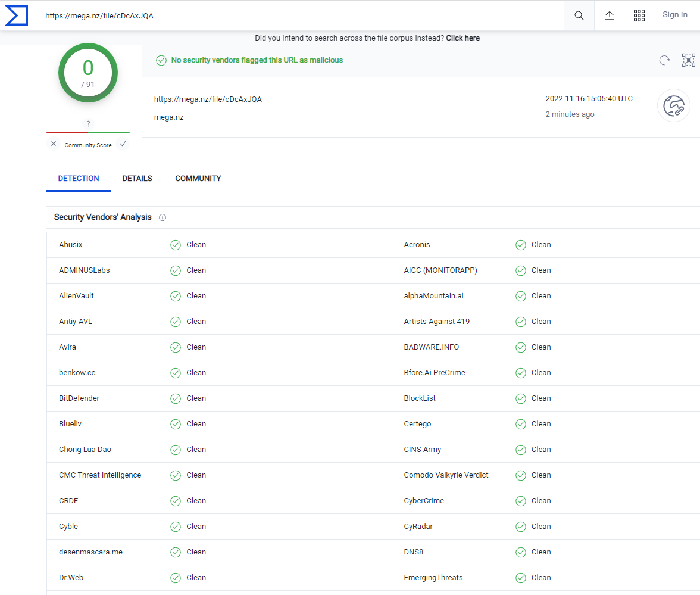The width and height of the screenshot is (700, 595).
Task: Click the 2022-11-16 15:05:40 UTC timestamp
Action: point(589,99)
